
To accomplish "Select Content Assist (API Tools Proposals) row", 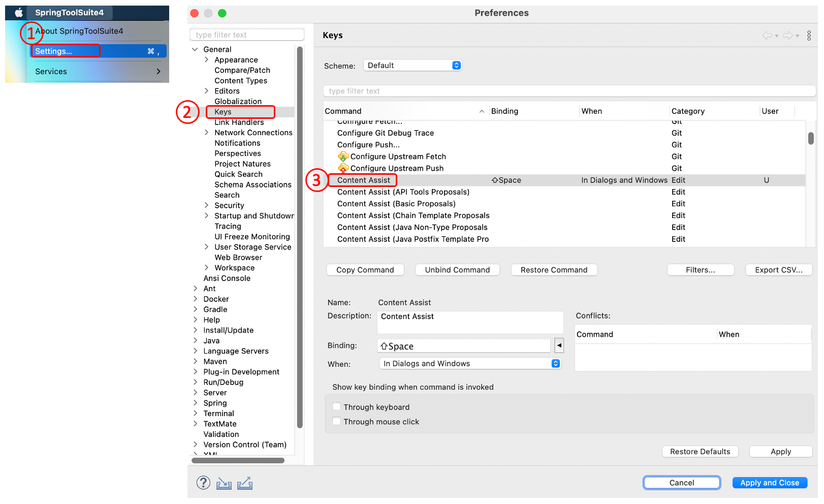I will point(564,192).
